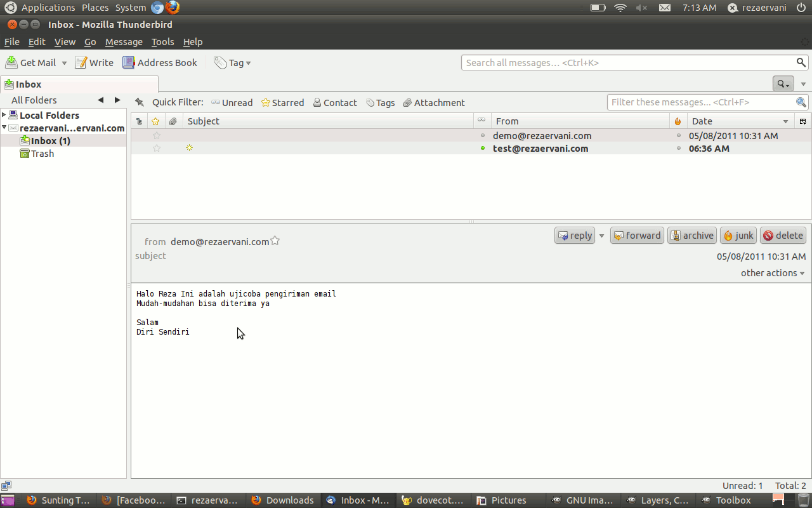Image resolution: width=812 pixels, height=508 pixels.
Task: Click the magnifier icon in global search
Action: coord(801,62)
